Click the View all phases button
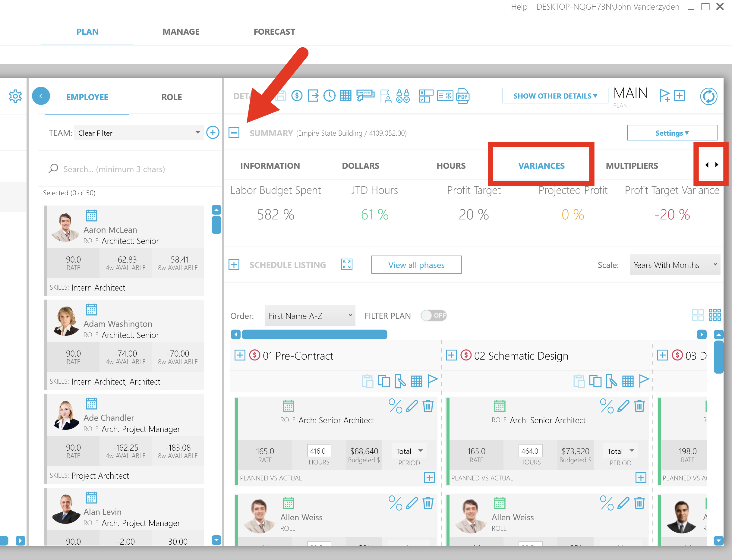The height and width of the screenshot is (560, 732). coord(416,265)
